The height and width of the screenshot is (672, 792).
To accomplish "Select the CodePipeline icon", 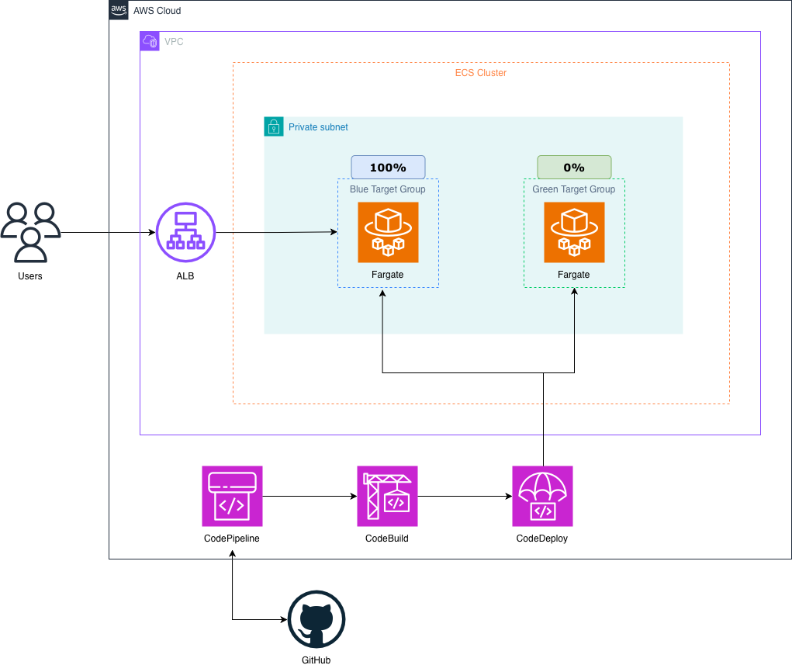I will tap(232, 496).
